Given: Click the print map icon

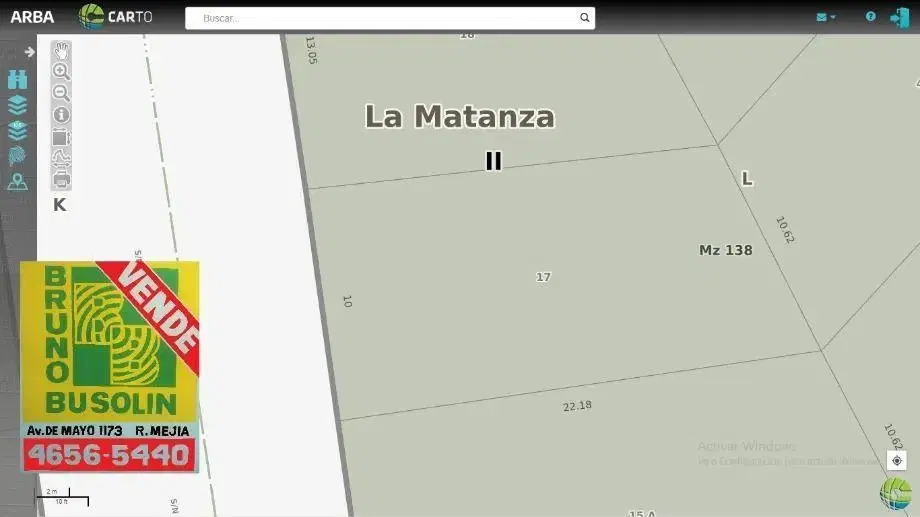Looking at the screenshot, I should pyautogui.click(x=61, y=179).
